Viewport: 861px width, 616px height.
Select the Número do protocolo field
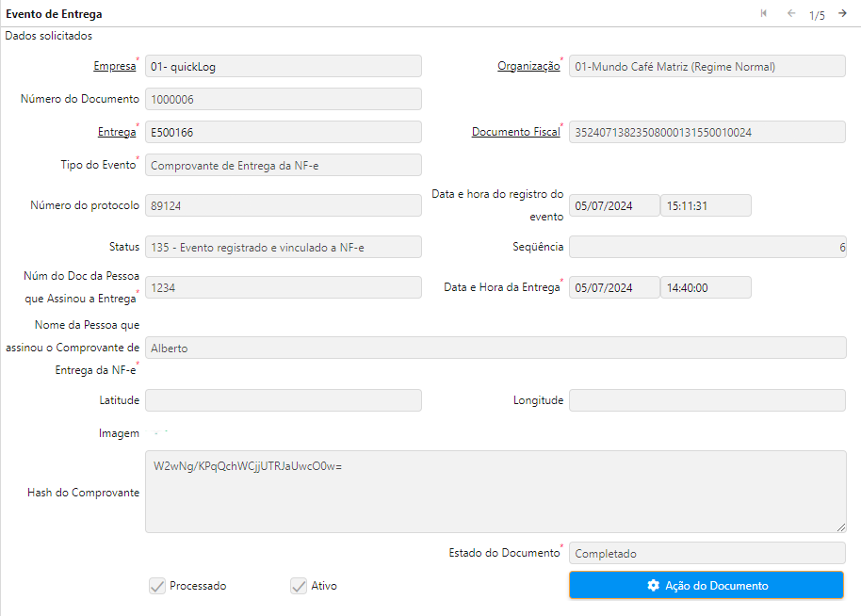point(284,205)
